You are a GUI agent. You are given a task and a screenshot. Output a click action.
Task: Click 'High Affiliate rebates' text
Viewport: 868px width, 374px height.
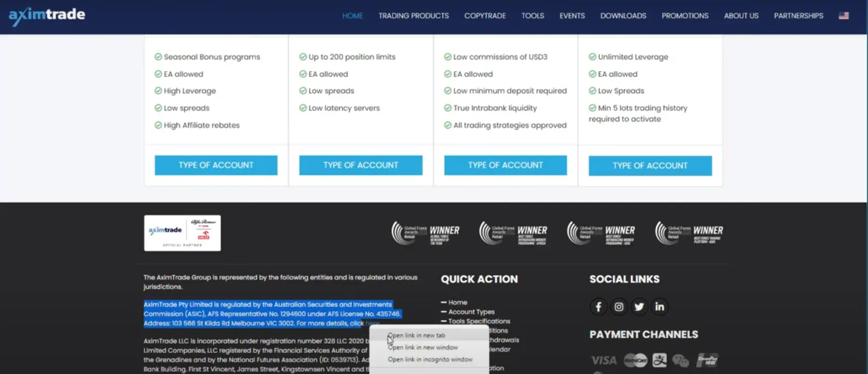(201, 125)
